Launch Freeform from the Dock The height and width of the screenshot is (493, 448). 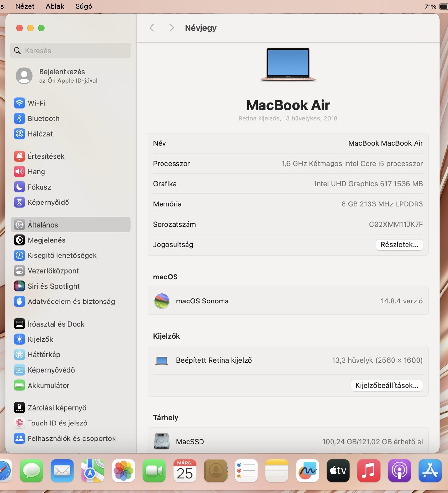click(x=308, y=471)
